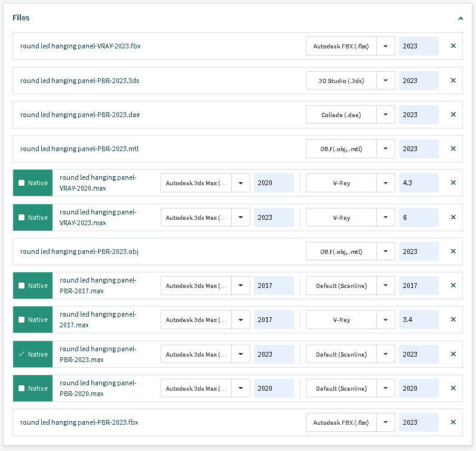This screenshot has width=476, height=451.
Task: Delete the PBR-2023.dae file entry
Action: click(453, 115)
